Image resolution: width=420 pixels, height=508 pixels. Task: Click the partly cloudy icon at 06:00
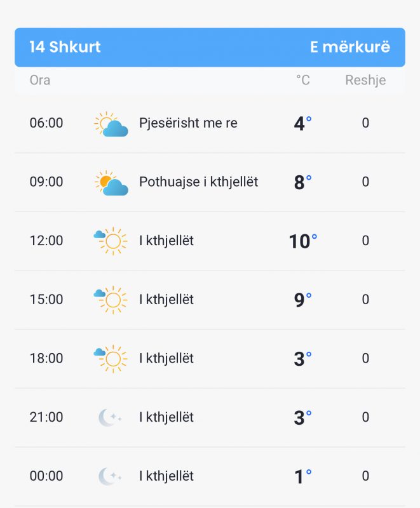tap(111, 124)
